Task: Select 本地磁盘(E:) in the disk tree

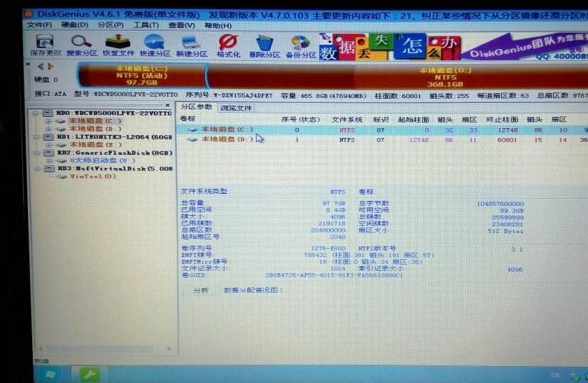Action: (x=96, y=145)
